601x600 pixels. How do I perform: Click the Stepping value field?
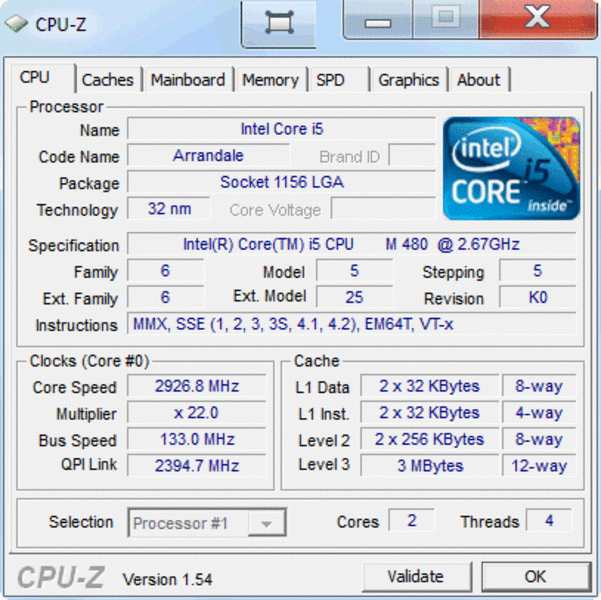point(538,271)
